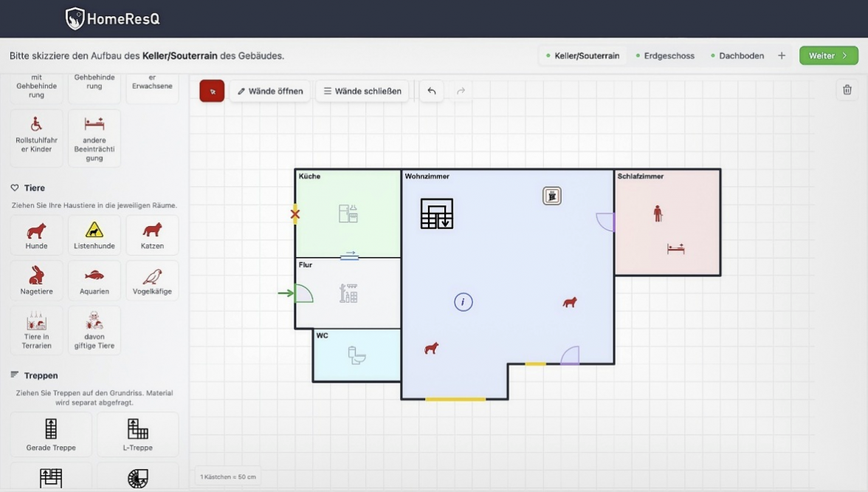
Task: Select the bed icon in the Schlafzimmer
Action: pos(676,248)
